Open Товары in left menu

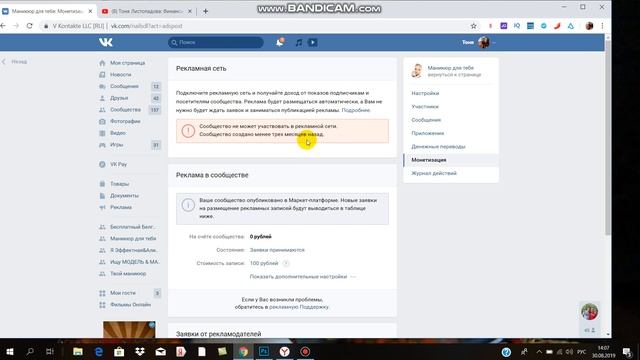click(x=119, y=184)
